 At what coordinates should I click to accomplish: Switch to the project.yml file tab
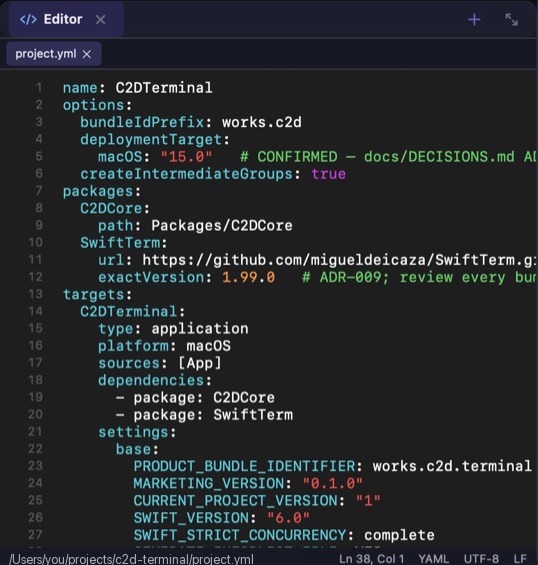(x=54, y=54)
